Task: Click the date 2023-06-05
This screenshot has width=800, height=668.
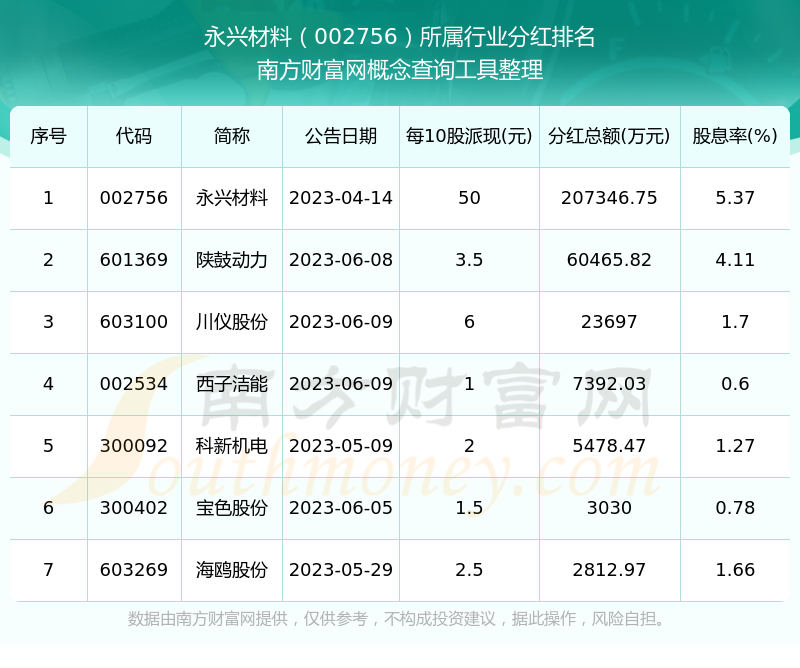Action: (x=341, y=508)
